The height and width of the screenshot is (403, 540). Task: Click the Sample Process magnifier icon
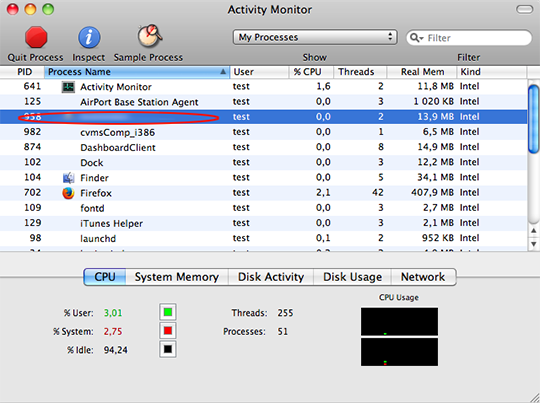149,36
